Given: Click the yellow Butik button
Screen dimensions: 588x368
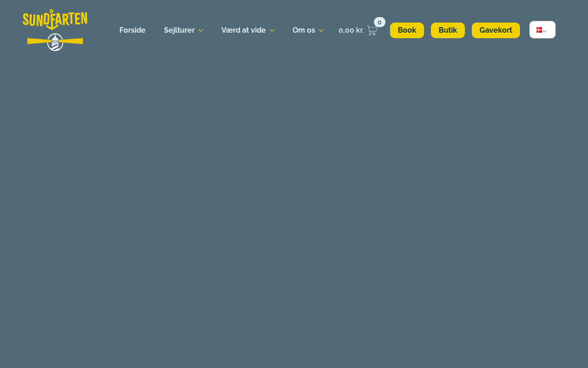Looking at the screenshot, I should pyautogui.click(x=448, y=30).
